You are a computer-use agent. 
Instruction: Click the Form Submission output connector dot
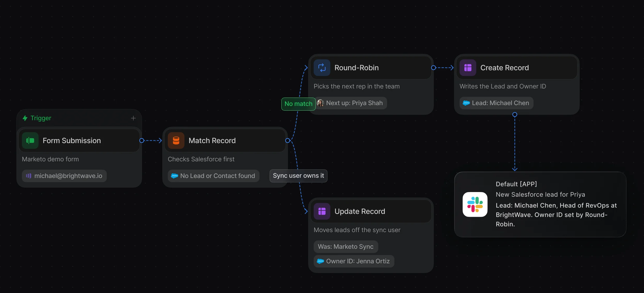pos(142,141)
